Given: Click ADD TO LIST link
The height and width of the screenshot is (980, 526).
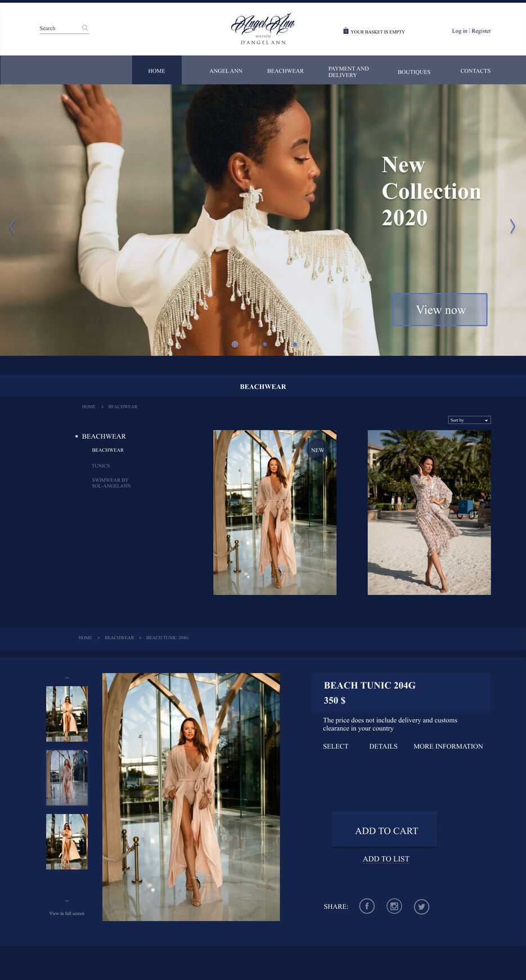Looking at the screenshot, I should coord(386,859).
